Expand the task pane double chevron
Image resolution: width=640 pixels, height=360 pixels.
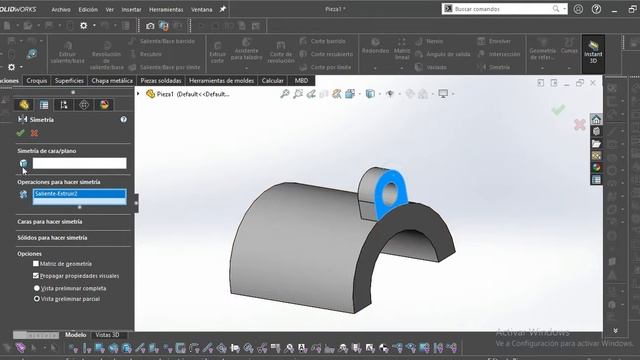tap(616, 330)
